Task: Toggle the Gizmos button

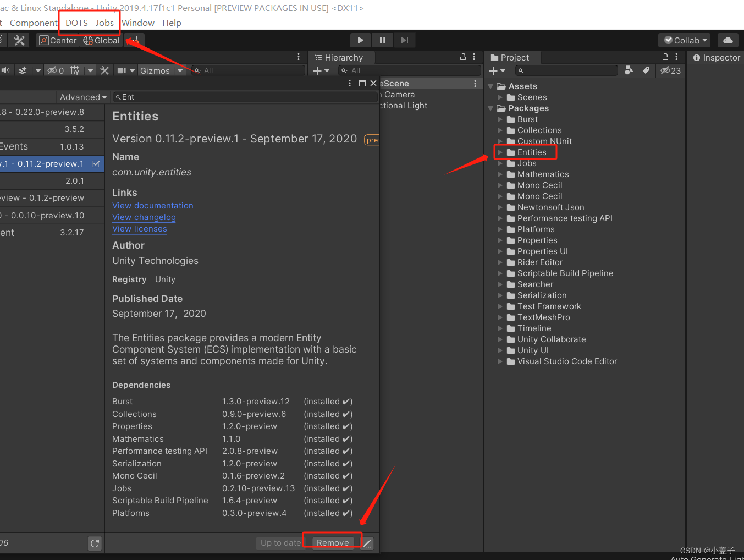Action: 155,70
